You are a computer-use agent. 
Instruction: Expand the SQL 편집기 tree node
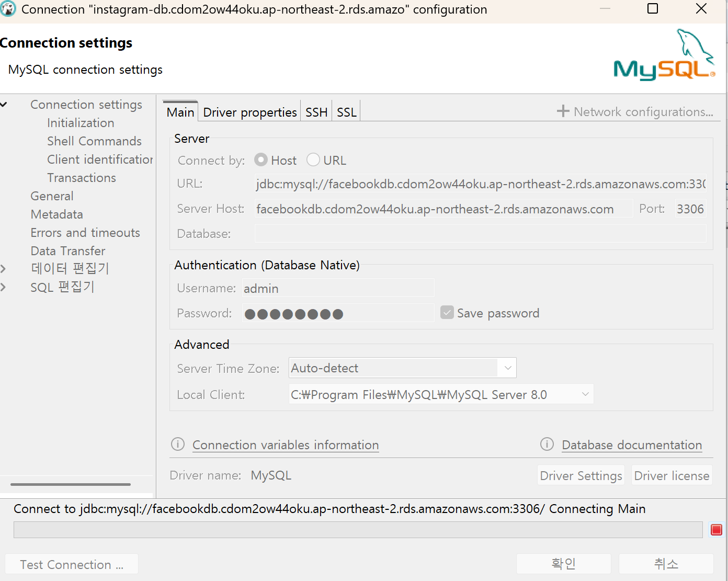(x=3, y=287)
